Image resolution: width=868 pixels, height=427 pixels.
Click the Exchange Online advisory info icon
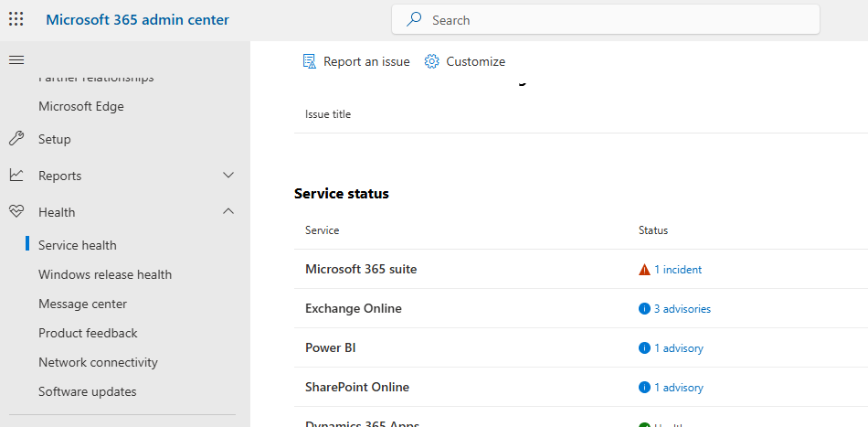click(x=644, y=308)
